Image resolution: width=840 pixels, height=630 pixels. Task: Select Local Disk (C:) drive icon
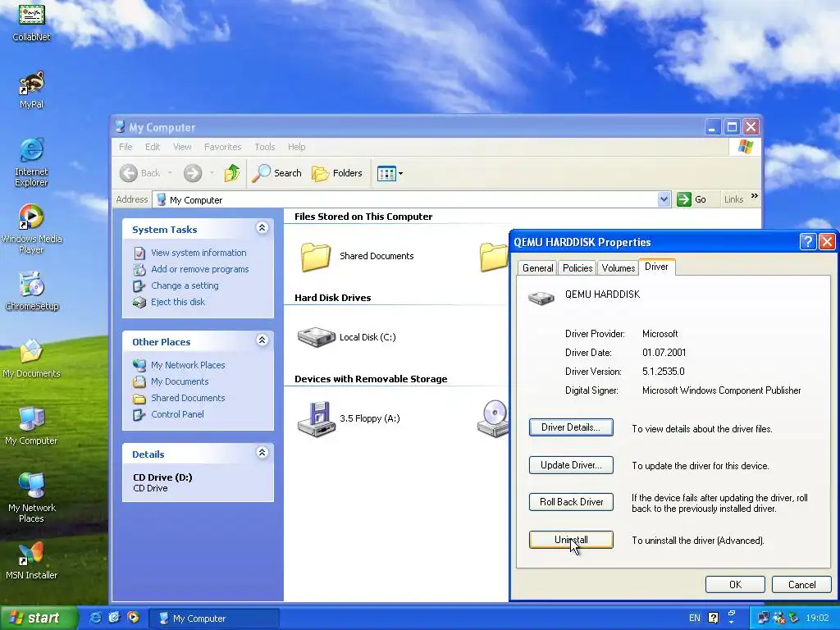coord(316,337)
